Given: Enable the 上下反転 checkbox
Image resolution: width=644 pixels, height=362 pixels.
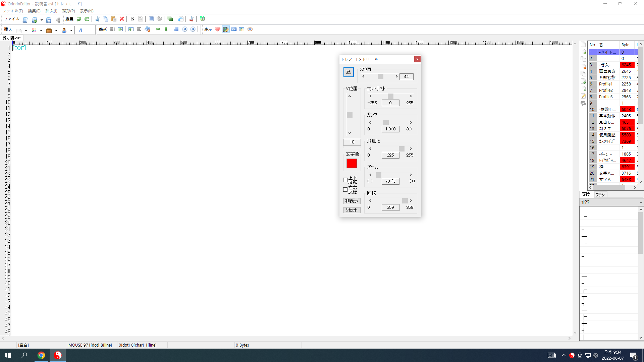Looking at the screenshot, I should click(x=345, y=180).
